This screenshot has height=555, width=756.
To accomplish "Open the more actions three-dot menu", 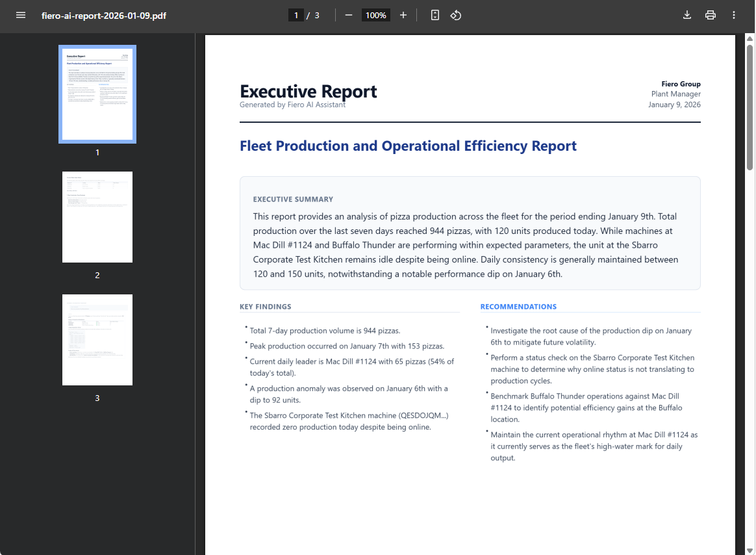I will point(734,15).
